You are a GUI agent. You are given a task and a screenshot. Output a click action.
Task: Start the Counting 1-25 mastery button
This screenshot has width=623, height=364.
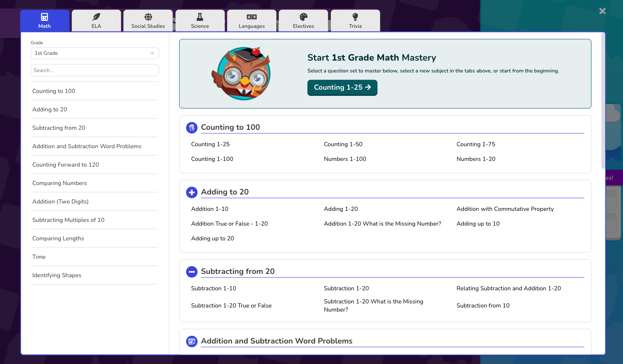pos(342,88)
